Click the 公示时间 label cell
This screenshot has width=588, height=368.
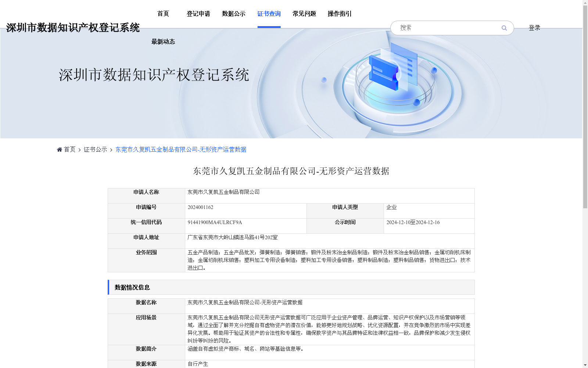(345, 226)
